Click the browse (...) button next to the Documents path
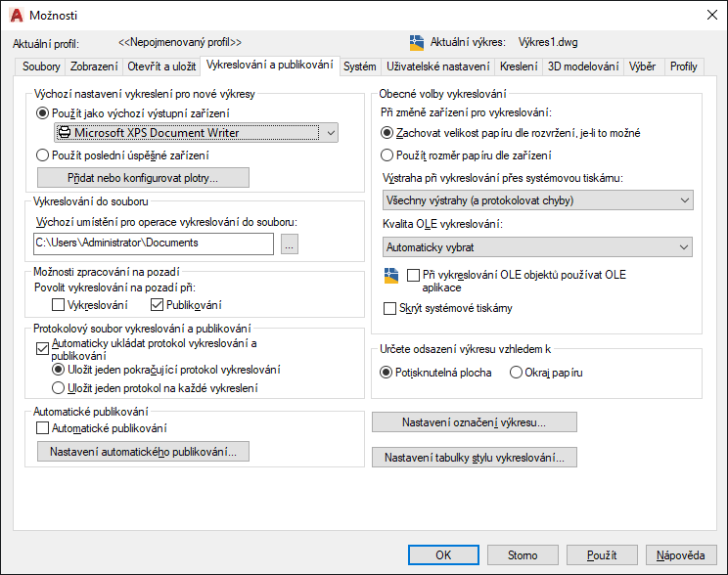Screen dimensions: 728x575 click(289, 244)
